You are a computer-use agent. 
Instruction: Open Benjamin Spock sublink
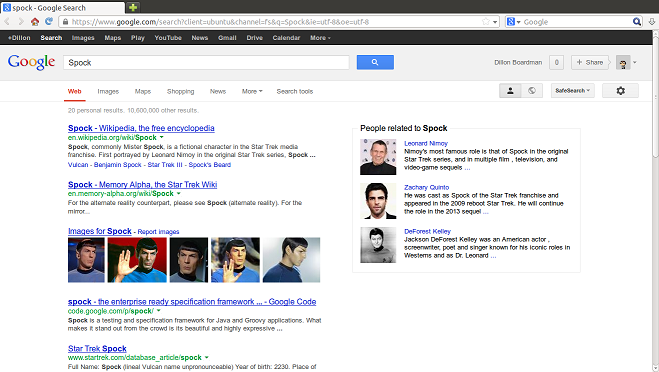[x=118, y=165]
